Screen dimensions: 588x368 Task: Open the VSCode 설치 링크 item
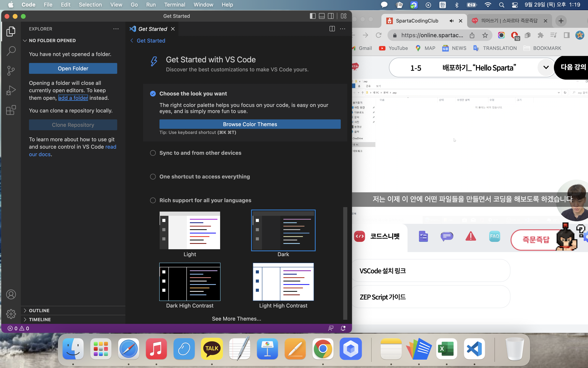tap(431, 271)
